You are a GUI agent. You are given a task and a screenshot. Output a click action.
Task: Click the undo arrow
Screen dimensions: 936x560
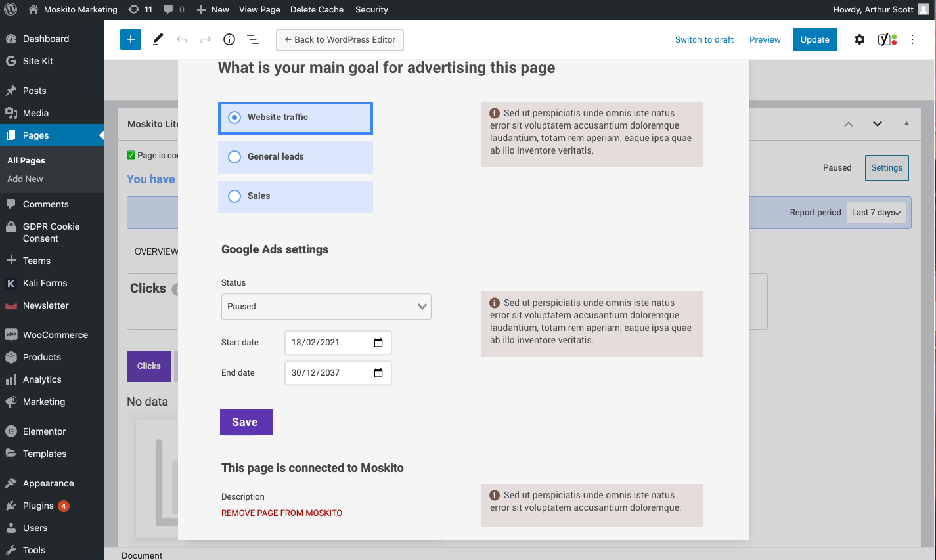tap(182, 39)
